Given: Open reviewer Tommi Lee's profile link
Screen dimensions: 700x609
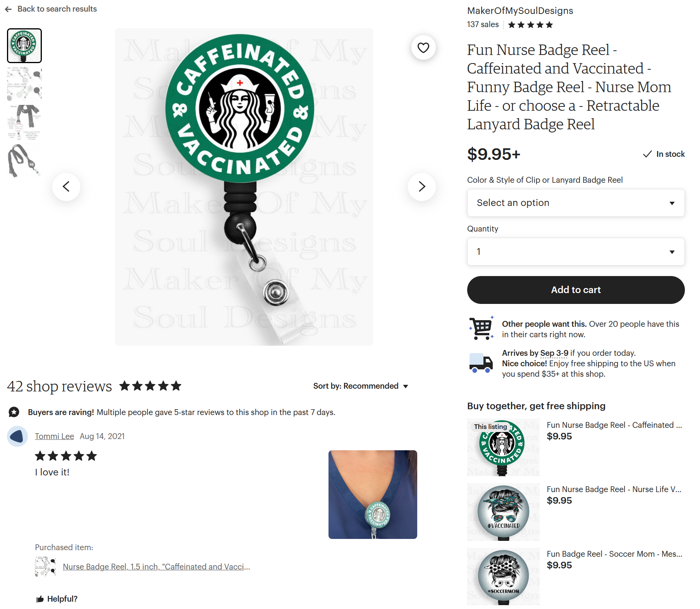Looking at the screenshot, I should pos(54,436).
